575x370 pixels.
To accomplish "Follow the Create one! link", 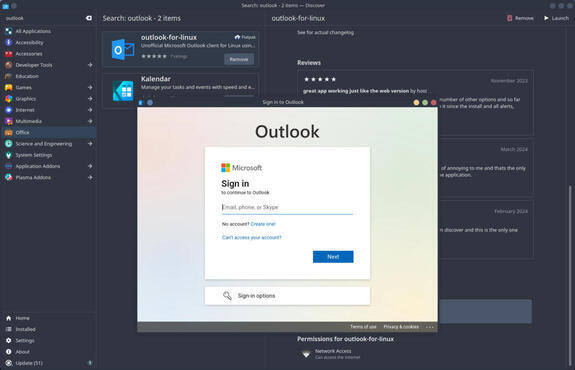I will pyautogui.click(x=263, y=224).
